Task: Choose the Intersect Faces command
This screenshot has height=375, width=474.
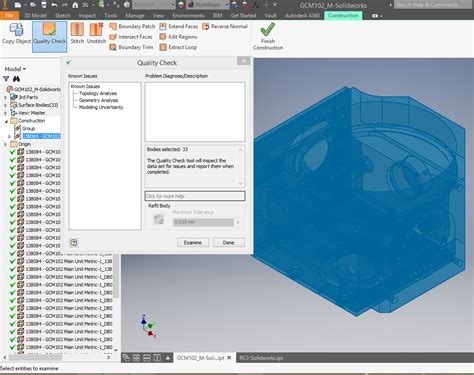Action: click(x=131, y=37)
